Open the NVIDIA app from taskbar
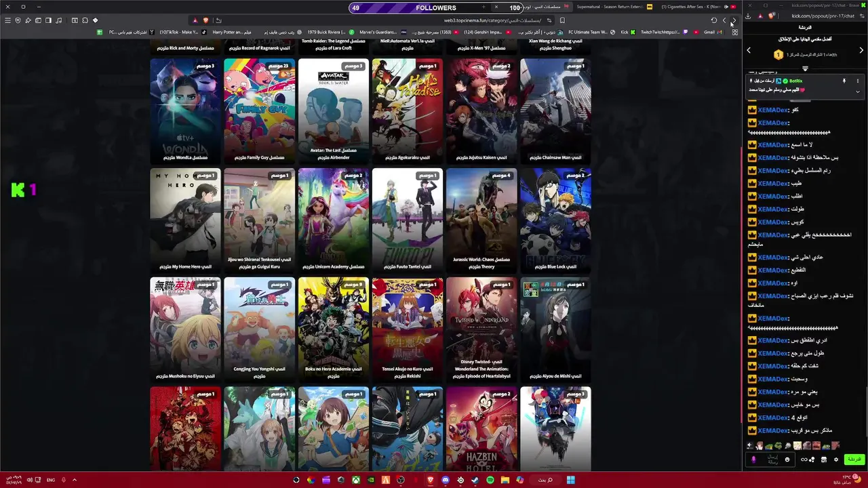Image resolution: width=868 pixels, height=488 pixels. 371,480
